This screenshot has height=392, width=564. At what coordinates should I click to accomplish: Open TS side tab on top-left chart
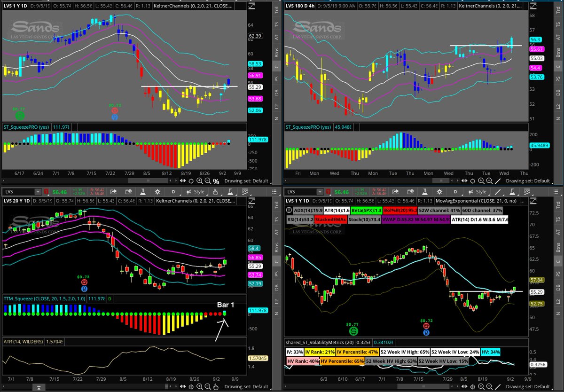tap(277, 23)
